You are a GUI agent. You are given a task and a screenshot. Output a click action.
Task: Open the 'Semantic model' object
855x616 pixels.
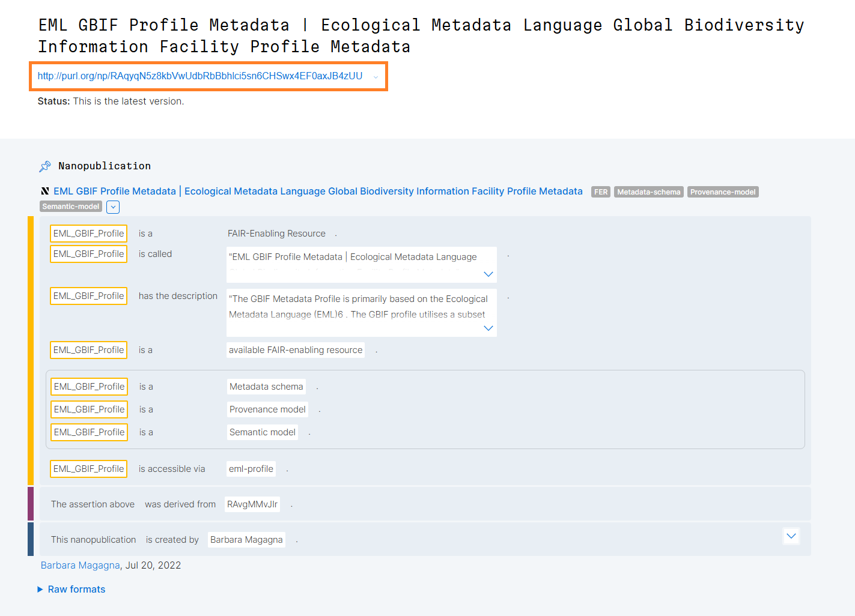pyautogui.click(x=263, y=432)
